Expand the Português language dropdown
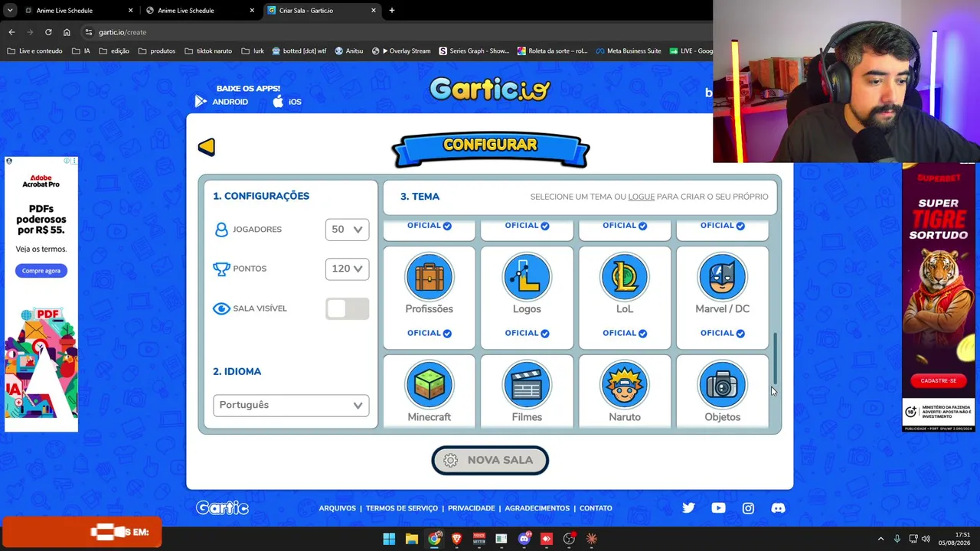The height and width of the screenshot is (551, 980). pyautogui.click(x=291, y=405)
